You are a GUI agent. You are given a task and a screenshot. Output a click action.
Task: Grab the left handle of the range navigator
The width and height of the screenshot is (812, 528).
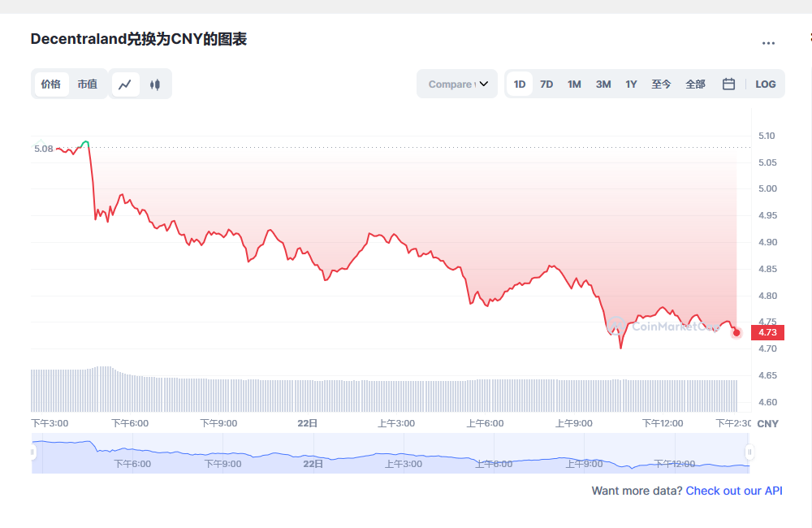coord(32,452)
